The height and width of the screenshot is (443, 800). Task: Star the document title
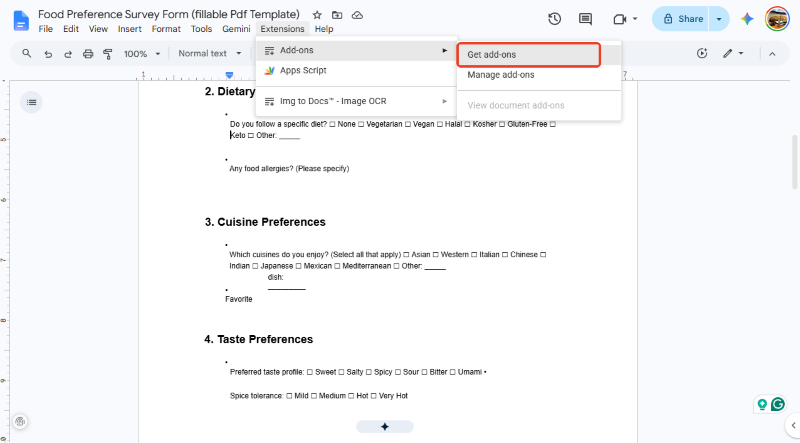[x=317, y=15]
